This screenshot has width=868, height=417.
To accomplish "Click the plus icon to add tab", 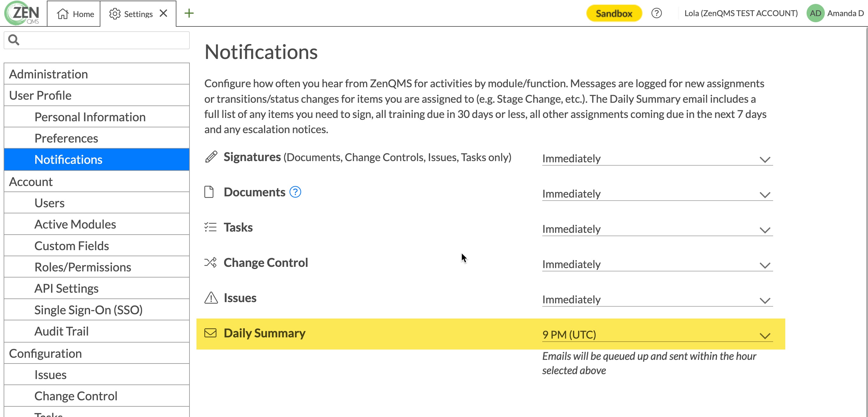I will 189,13.
